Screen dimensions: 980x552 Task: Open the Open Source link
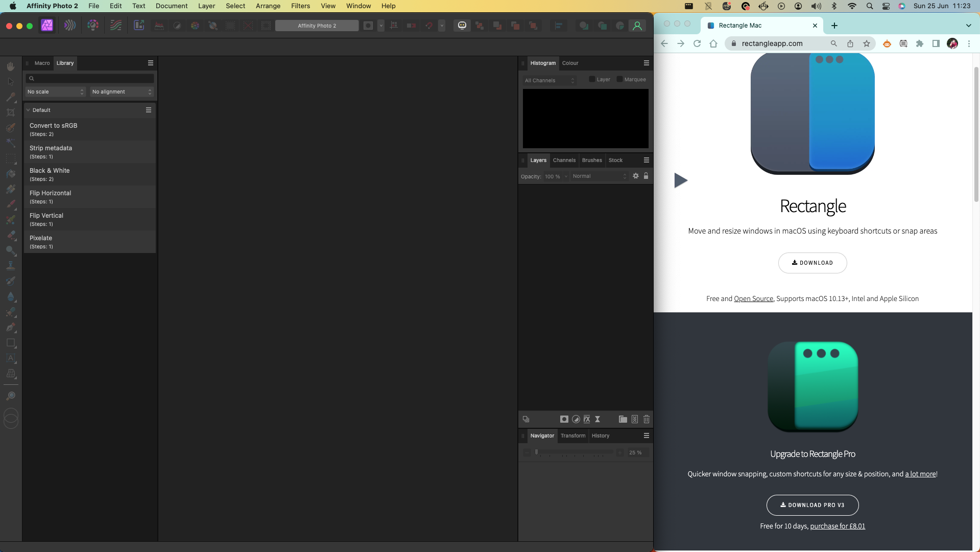coord(753,298)
